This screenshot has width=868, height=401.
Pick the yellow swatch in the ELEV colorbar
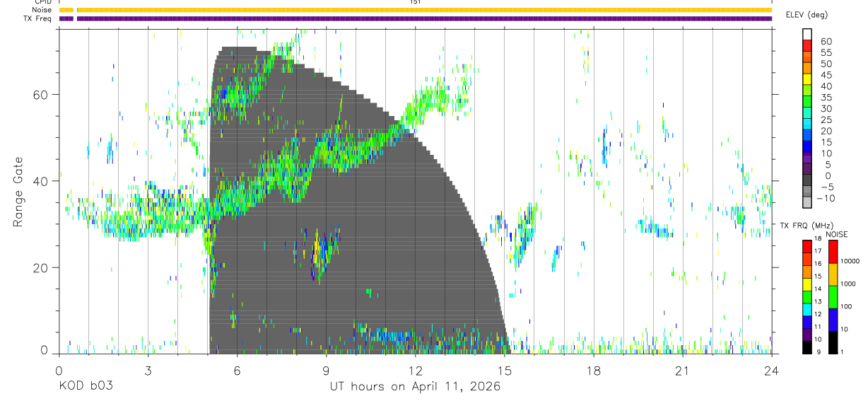point(808,79)
